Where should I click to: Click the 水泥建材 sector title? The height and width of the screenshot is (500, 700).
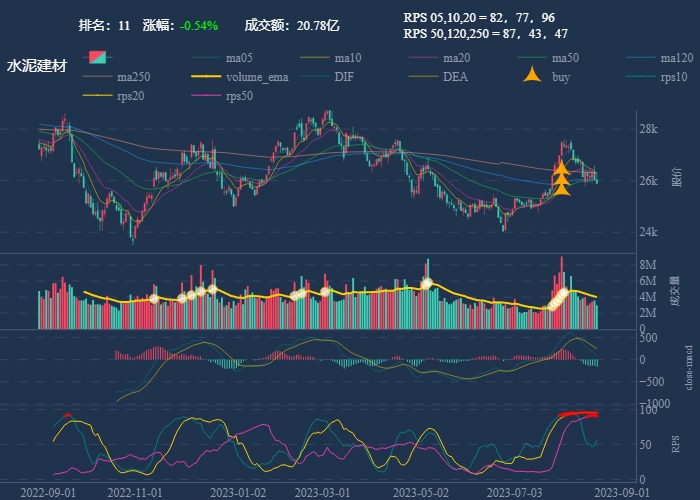[37, 66]
